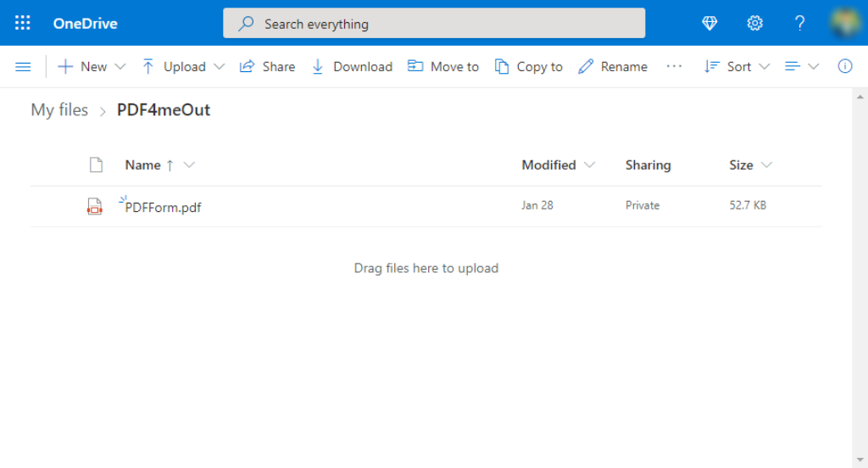Click the Search everything box
Screen dimensions: 868x468
click(434, 24)
